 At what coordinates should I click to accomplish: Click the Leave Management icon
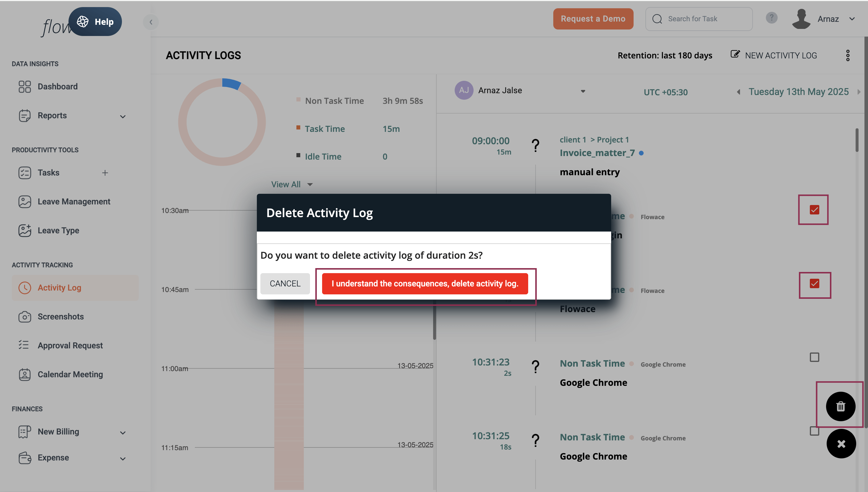(24, 202)
